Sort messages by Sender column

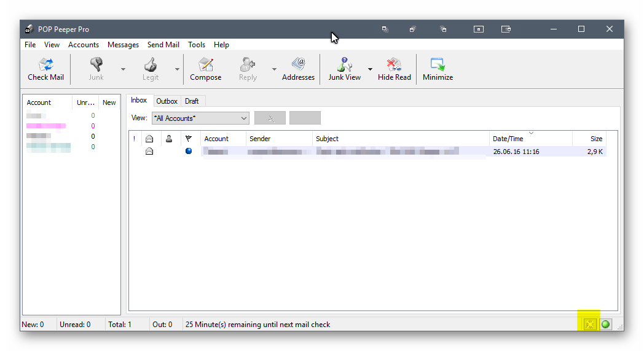click(279, 139)
